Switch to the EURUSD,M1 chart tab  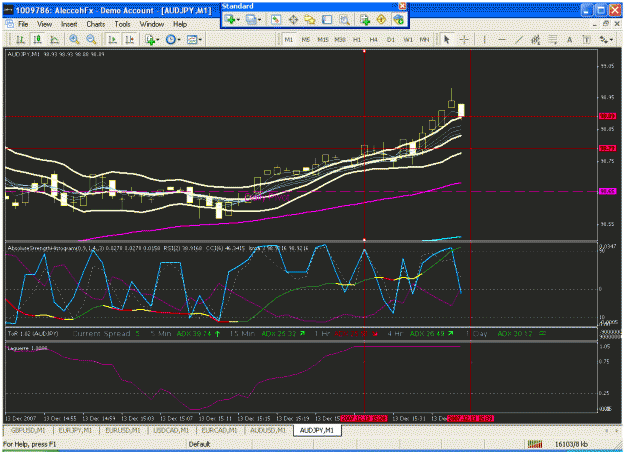(x=123, y=430)
